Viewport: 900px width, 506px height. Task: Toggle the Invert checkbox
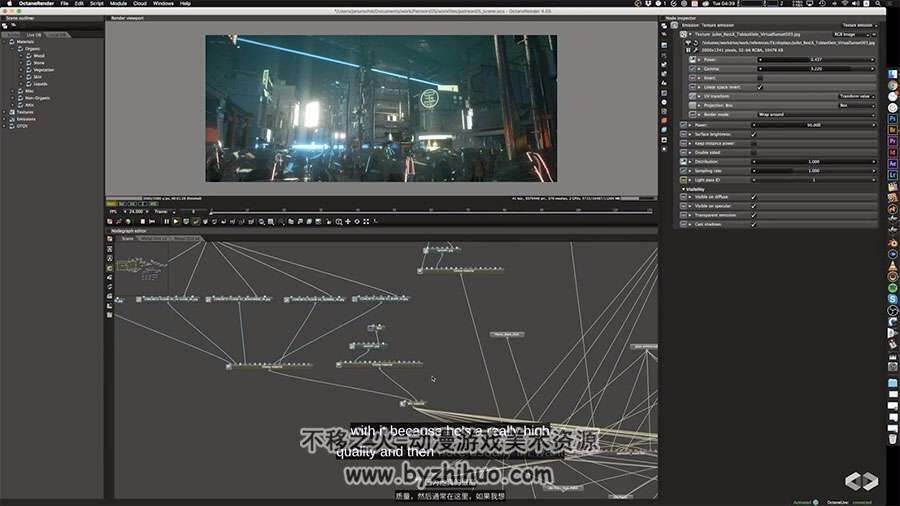click(760, 78)
